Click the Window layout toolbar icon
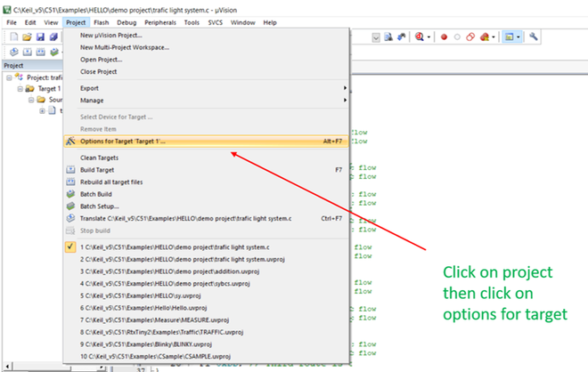 [510, 37]
